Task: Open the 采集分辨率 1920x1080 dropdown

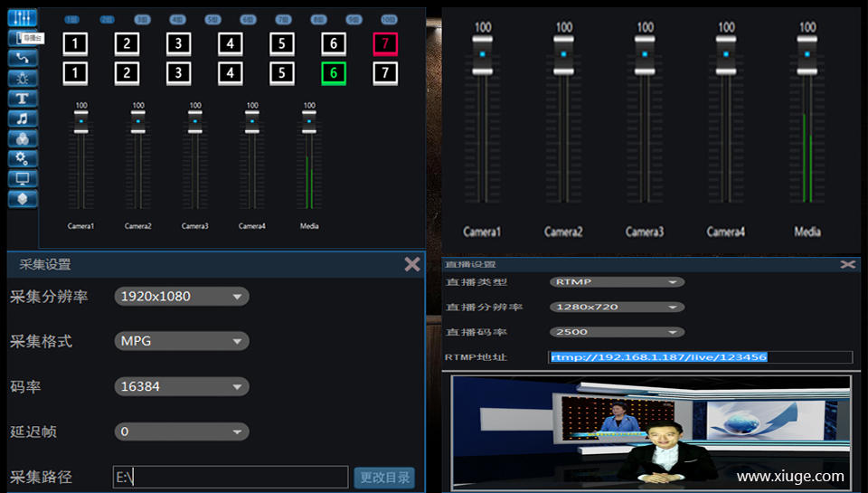Action: click(x=182, y=297)
